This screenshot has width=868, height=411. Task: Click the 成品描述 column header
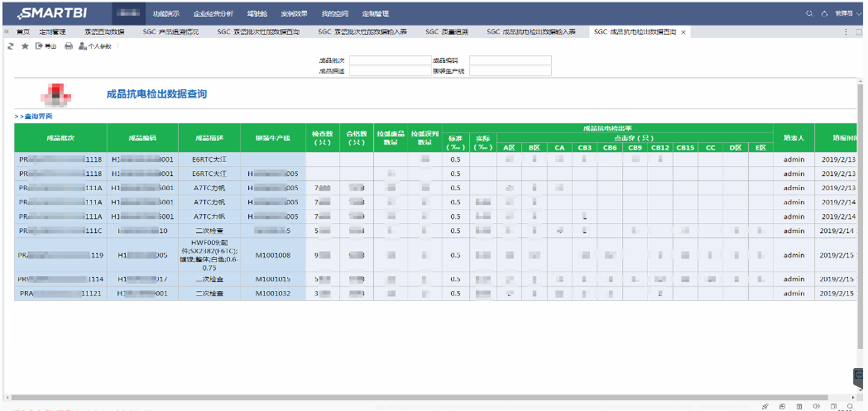[209, 138]
